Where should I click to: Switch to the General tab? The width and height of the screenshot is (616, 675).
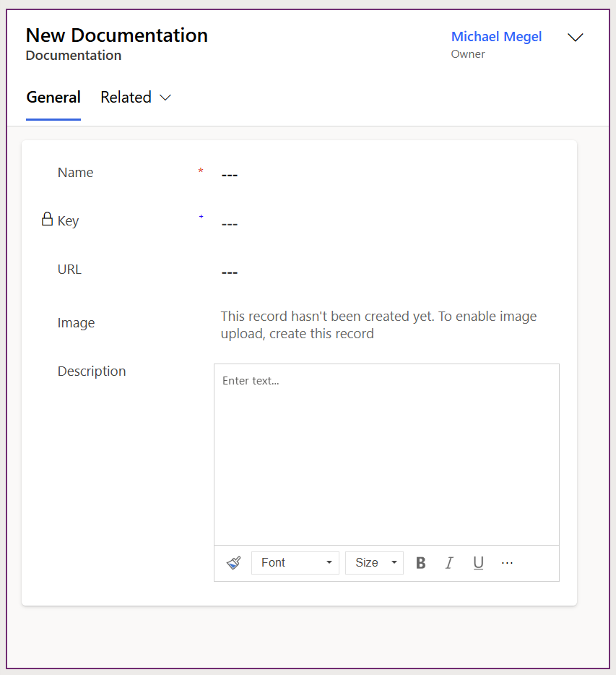[53, 98]
